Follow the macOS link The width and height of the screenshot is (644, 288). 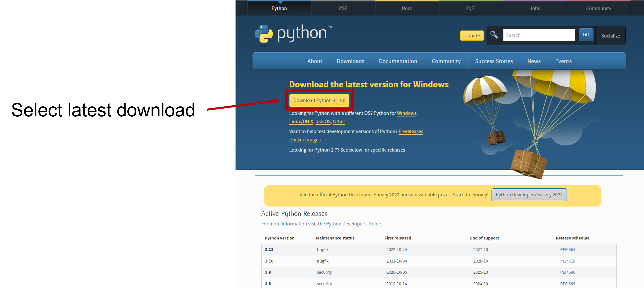323,122
